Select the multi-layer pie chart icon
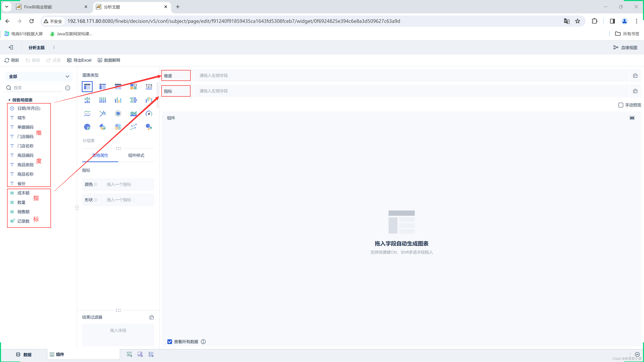Screen dimensions: 644x362 pos(118,127)
